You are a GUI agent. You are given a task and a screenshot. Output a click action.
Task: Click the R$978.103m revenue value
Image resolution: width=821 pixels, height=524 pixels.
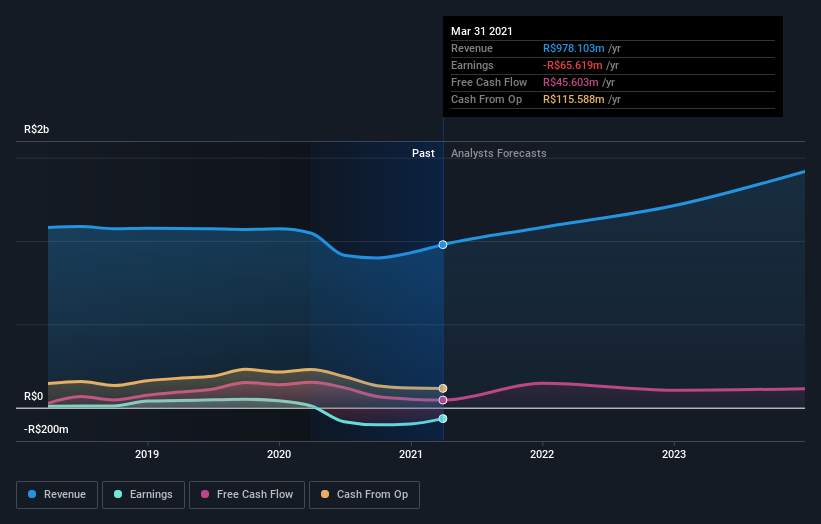573,48
